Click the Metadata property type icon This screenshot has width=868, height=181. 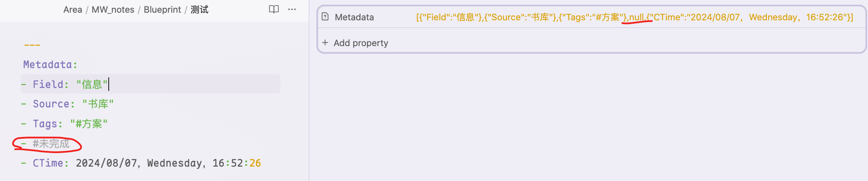[325, 17]
